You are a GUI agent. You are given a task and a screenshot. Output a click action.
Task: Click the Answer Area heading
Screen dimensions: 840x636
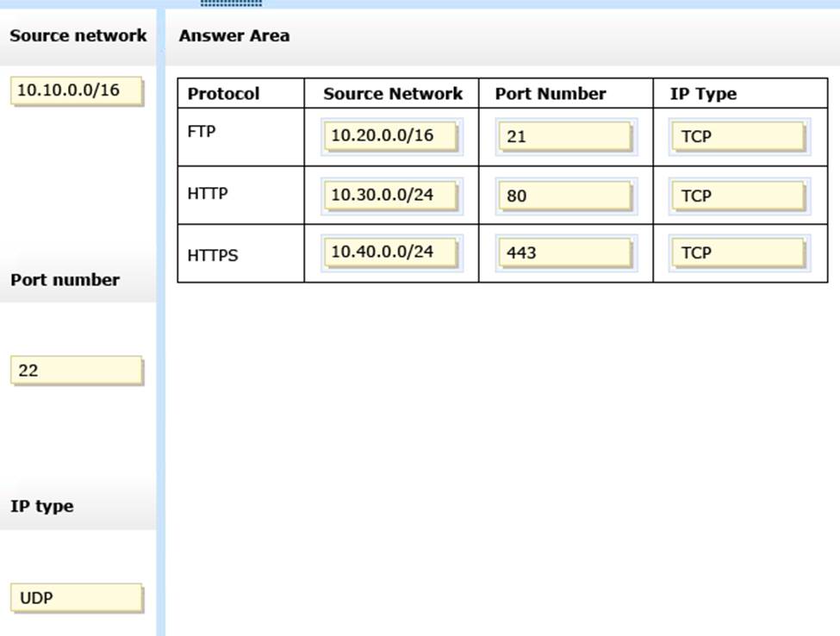[234, 36]
